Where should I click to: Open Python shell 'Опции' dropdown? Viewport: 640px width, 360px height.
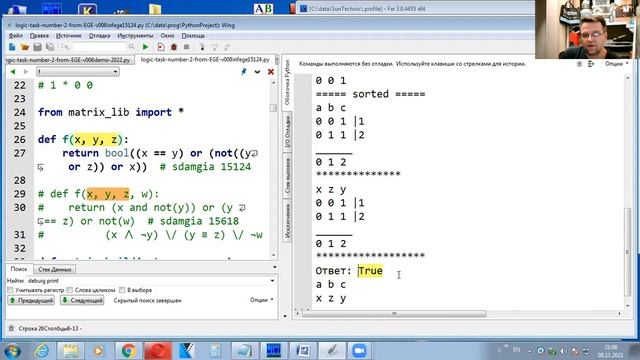(617, 64)
